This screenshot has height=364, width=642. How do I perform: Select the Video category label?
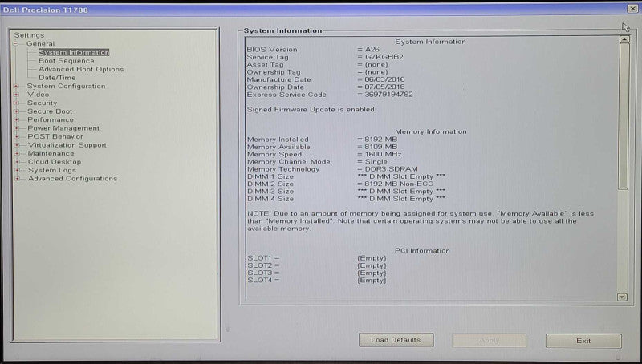pyautogui.click(x=38, y=95)
